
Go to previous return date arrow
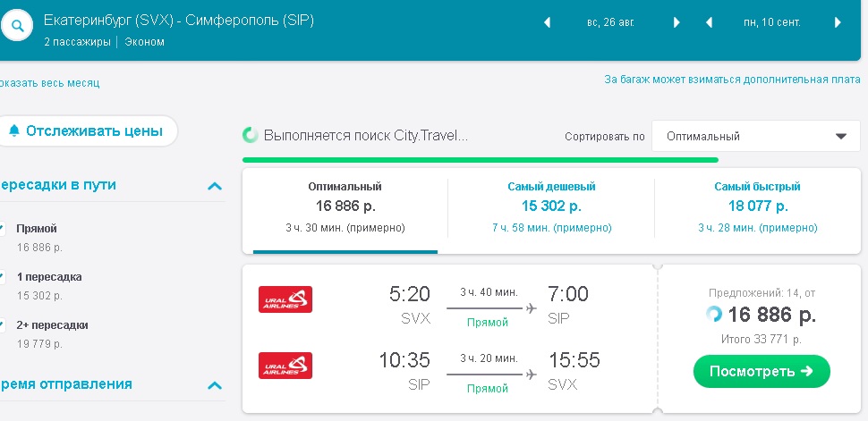[709, 22]
